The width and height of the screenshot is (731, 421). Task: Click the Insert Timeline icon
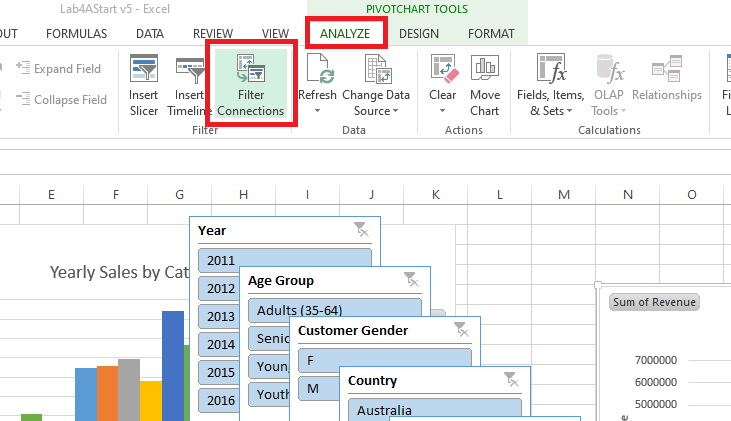pyautogui.click(x=189, y=83)
